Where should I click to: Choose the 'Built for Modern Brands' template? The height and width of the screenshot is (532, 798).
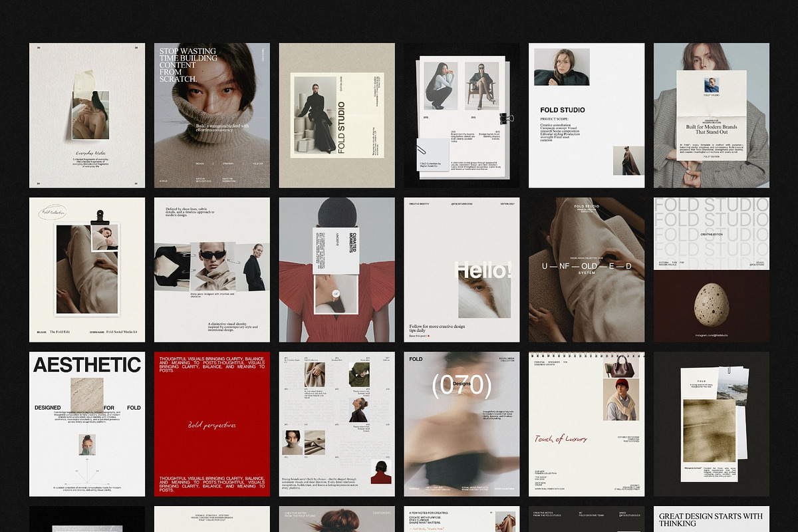[712, 115]
